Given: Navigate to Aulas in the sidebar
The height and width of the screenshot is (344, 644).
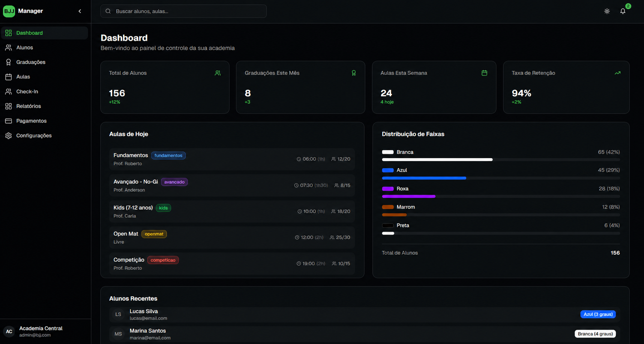Looking at the screenshot, I should (x=45, y=77).
